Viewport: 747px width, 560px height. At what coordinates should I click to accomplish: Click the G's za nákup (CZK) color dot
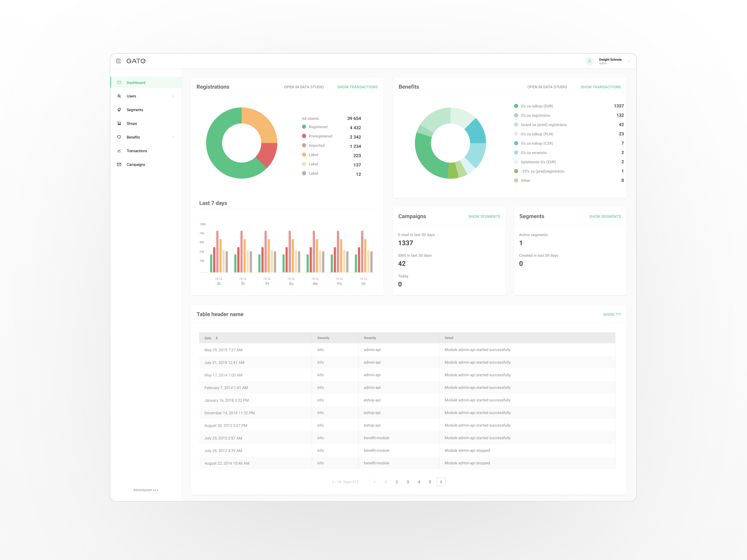pos(516,143)
